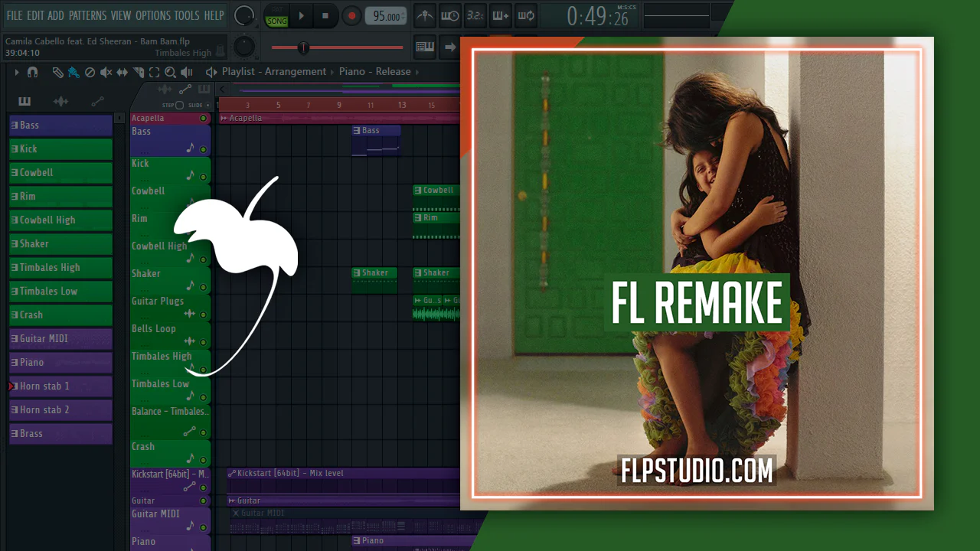Toggle loop recording icon
Viewport: 980px width, 551px height.
(x=525, y=15)
